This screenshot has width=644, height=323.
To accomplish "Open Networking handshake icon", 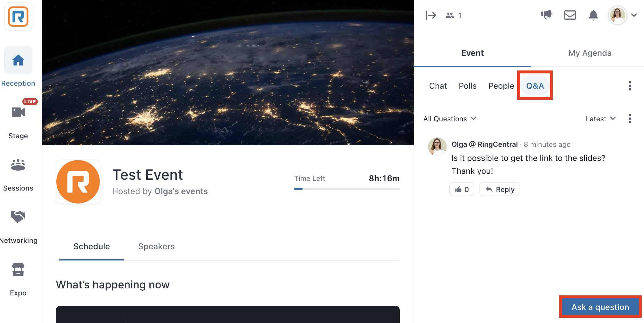I will [18, 217].
